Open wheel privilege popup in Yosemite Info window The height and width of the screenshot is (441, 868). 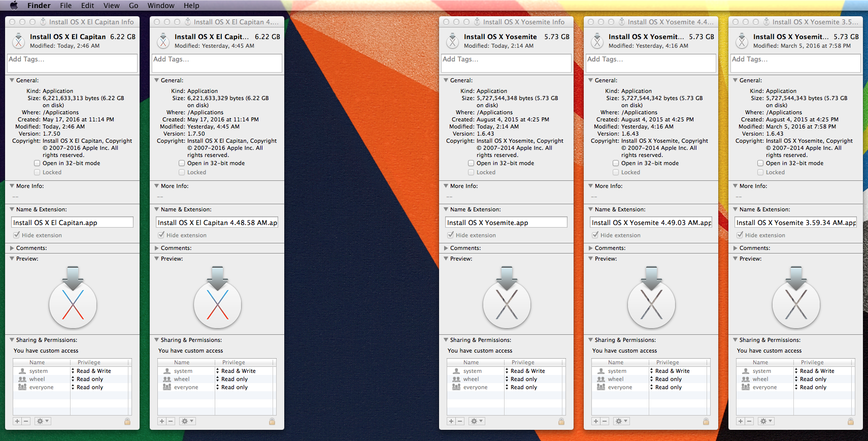click(533, 379)
